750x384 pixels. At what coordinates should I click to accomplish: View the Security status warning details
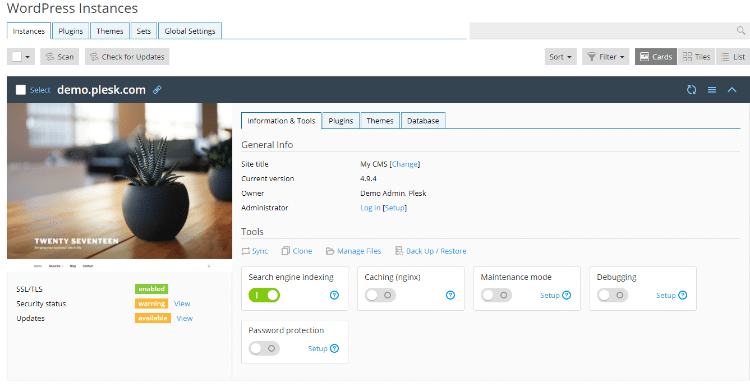(182, 304)
